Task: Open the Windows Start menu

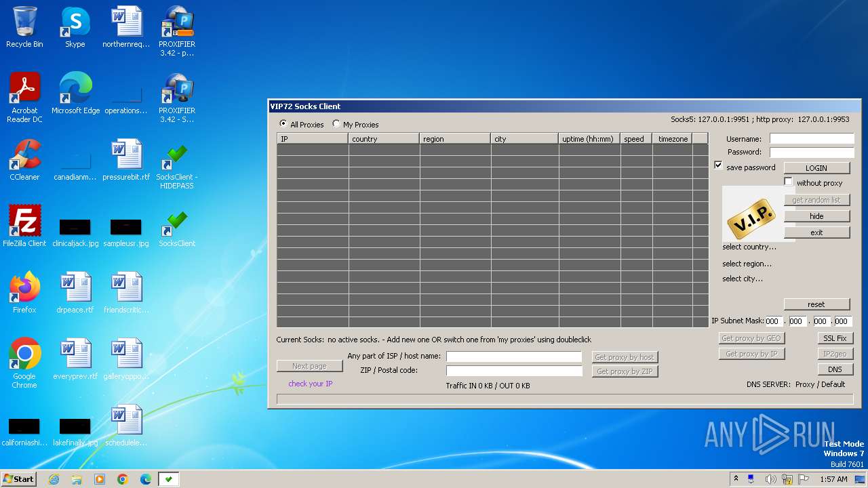Action: pos(19,479)
